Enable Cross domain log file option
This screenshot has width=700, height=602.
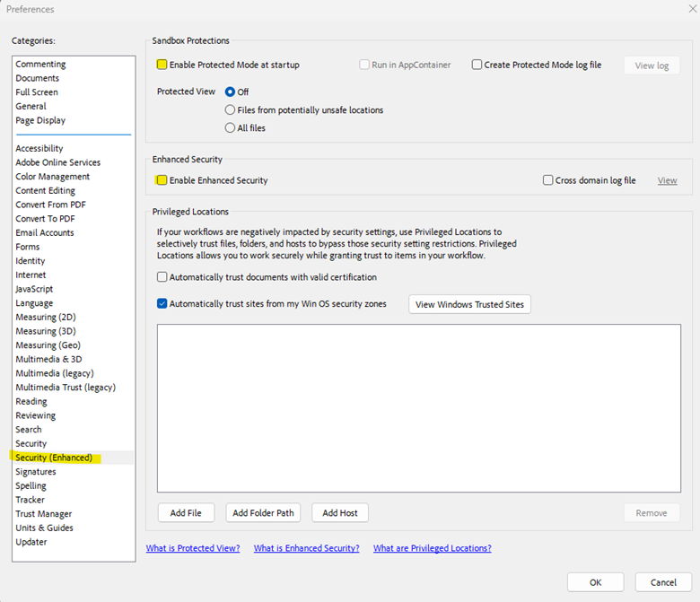coord(548,180)
